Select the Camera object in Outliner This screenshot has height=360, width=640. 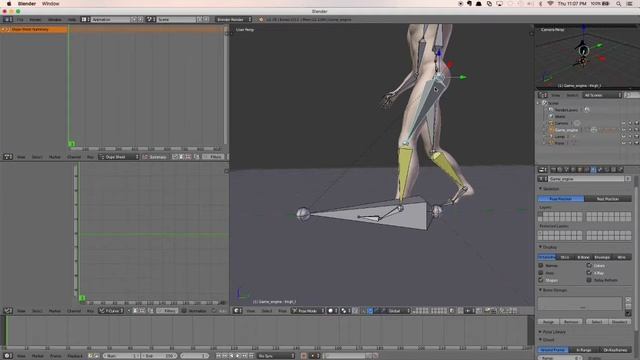[x=561, y=123]
